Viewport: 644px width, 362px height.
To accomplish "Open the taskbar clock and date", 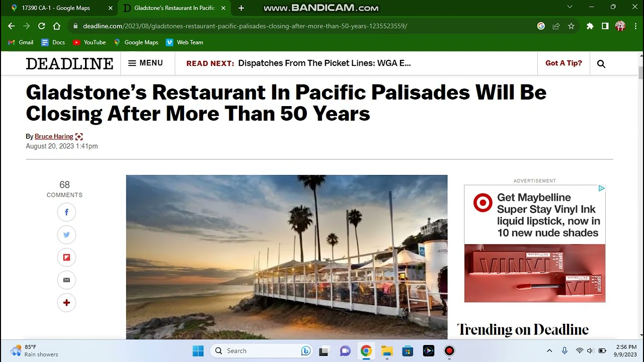I will [x=626, y=351].
